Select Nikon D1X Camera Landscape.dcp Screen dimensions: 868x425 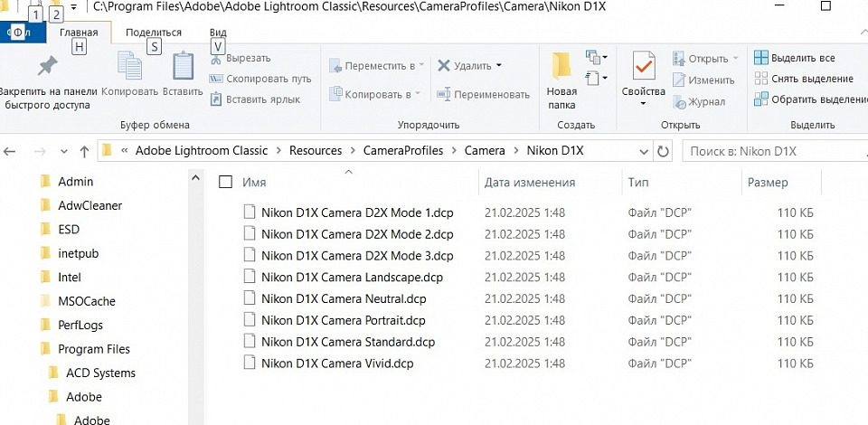(x=352, y=278)
